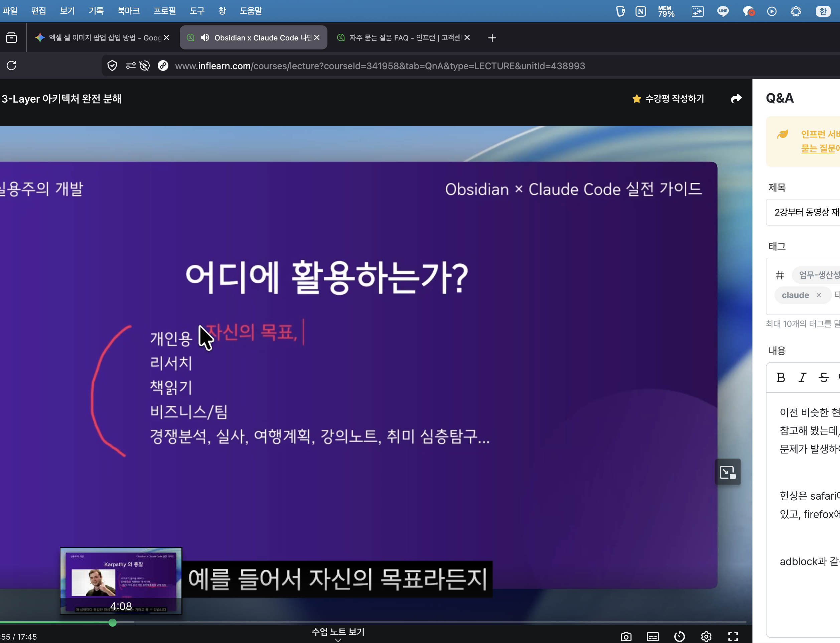Click the video progress bar handle

(x=113, y=623)
